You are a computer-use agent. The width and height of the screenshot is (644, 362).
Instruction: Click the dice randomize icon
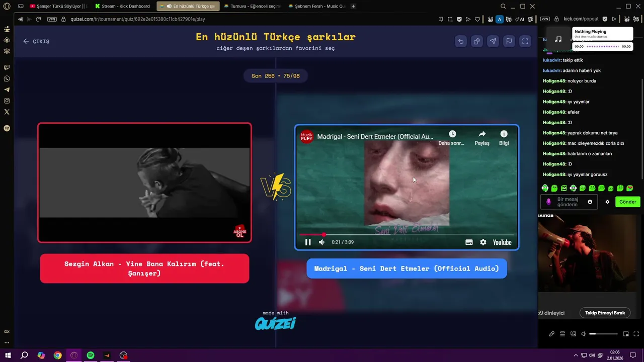point(476,41)
